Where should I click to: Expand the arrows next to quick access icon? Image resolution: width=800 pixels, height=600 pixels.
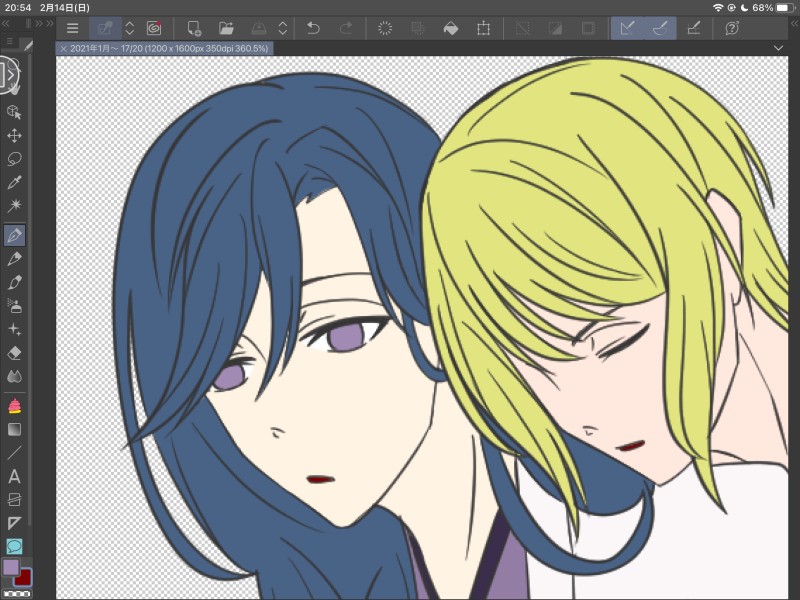[x=130, y=28]
